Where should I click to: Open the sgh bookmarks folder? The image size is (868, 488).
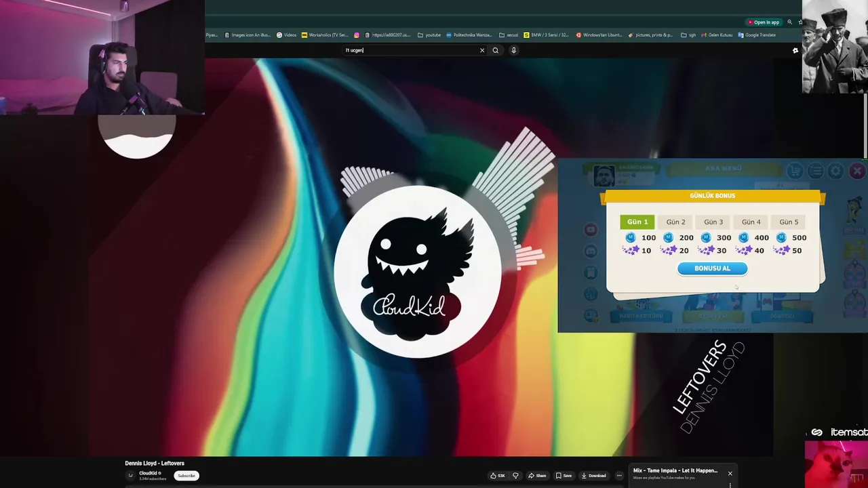pyautogui.click(x=688, y=35)
